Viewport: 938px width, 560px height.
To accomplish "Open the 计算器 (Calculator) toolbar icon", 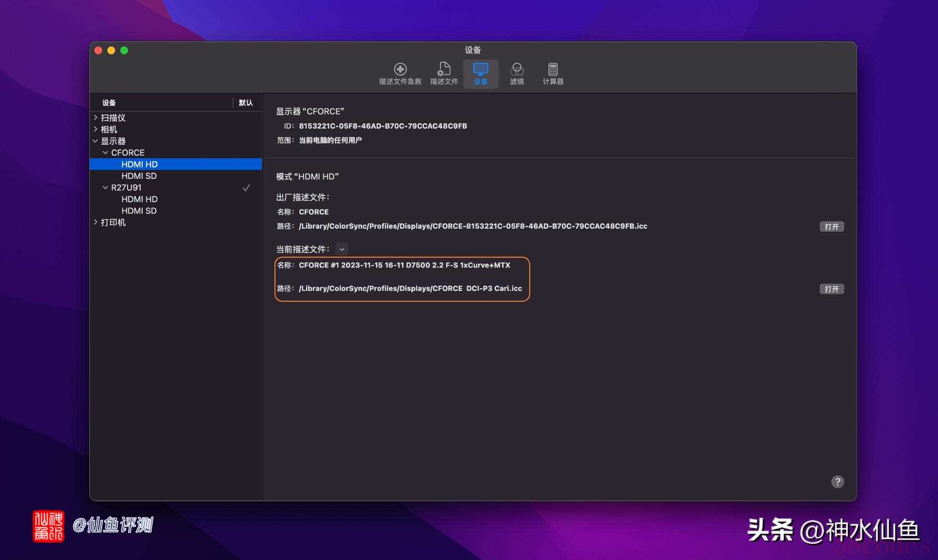I will point(553,69).
